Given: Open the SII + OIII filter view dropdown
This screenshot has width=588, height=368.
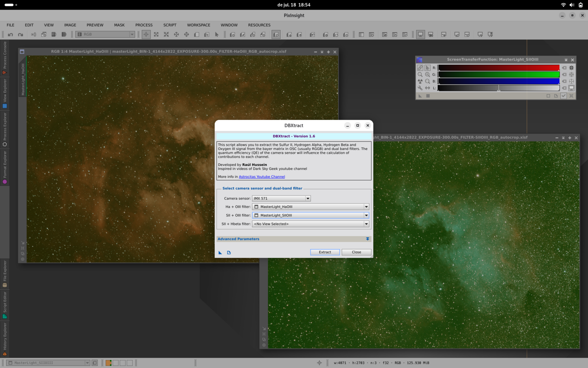Looking at the screenshot, I should pos(310,215).
